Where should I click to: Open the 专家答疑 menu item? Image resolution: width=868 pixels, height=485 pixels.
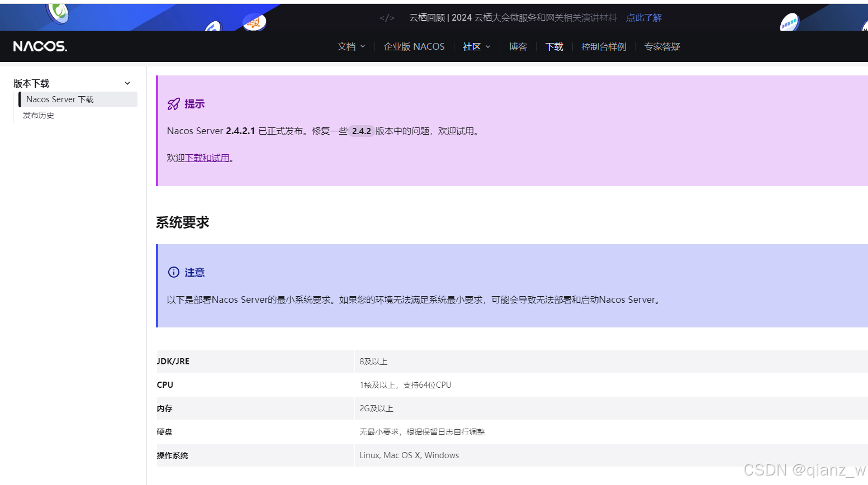point(662,46)
